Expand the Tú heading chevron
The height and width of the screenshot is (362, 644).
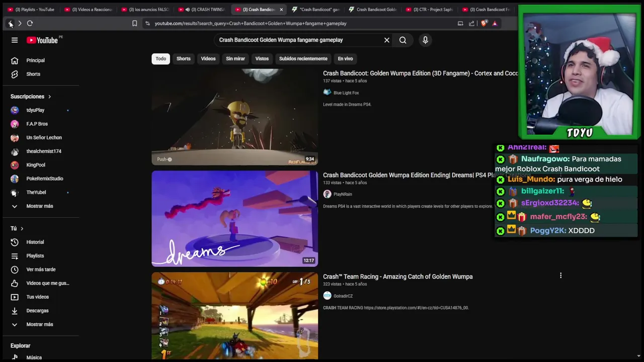(22, 229)
